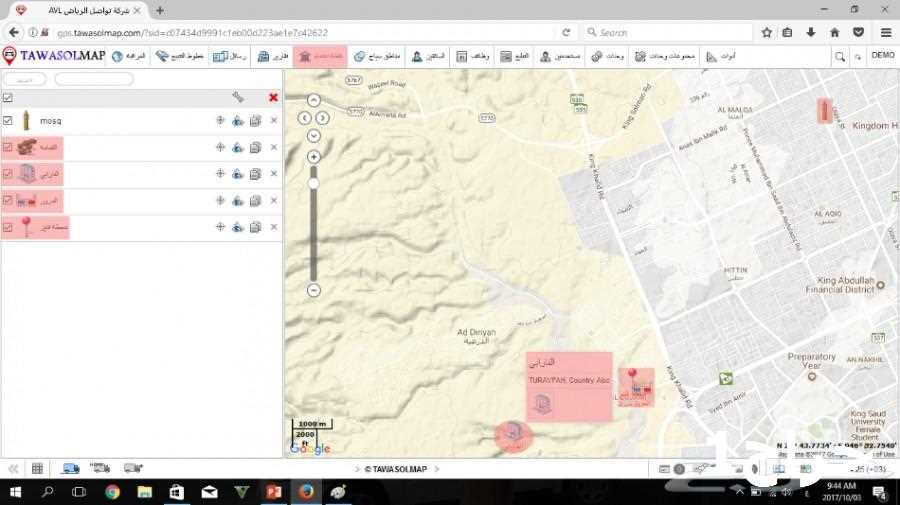Remove the red pin row with its X
The image size is (900, 505).
[x=274, y=227]
